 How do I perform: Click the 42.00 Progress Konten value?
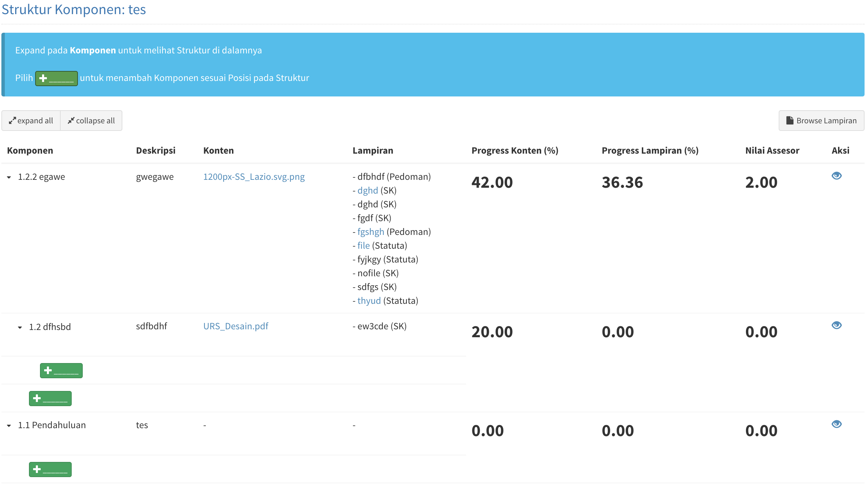pos(492,182)
